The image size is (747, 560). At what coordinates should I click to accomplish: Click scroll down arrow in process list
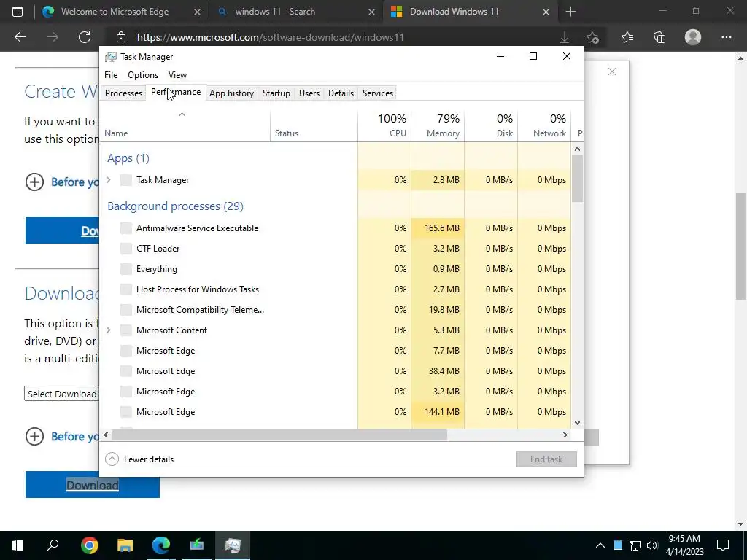(x=577, y=422)
